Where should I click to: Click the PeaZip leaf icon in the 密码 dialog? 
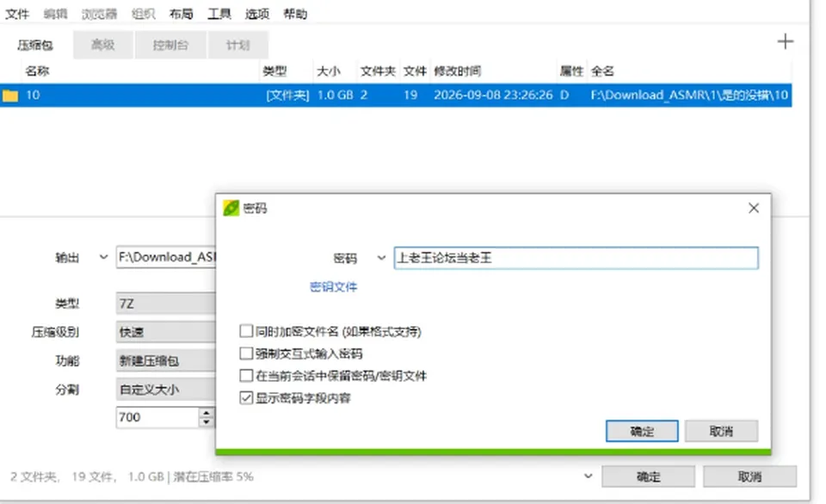tap(231, 208)
